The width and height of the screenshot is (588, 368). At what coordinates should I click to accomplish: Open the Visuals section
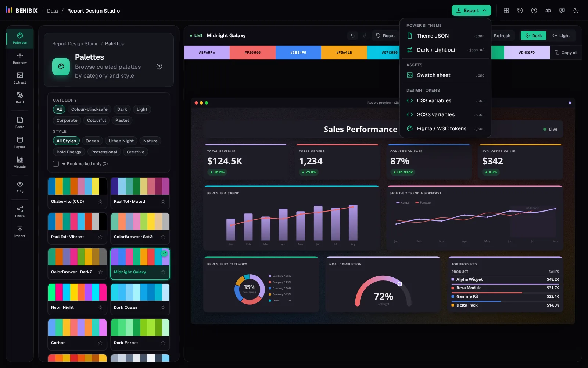tap(20, 162)
